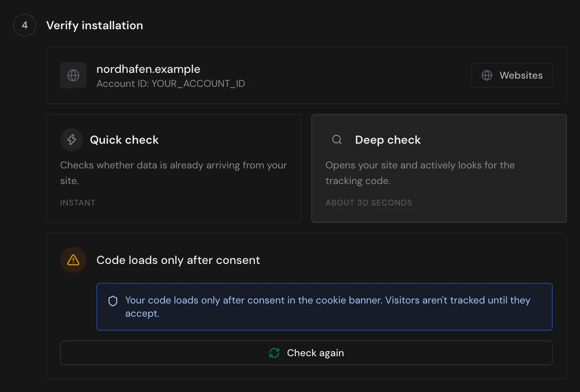The image size is (580, 392).
Task: Click the lightning bolt Quick check icon
Action: point(72,140)
